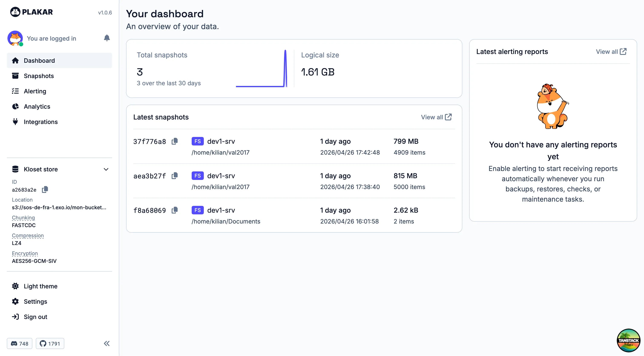The image size is (644, 356).
Task: Click the user avatar picture
Action: pyautogui.click(x=15, y=38)
